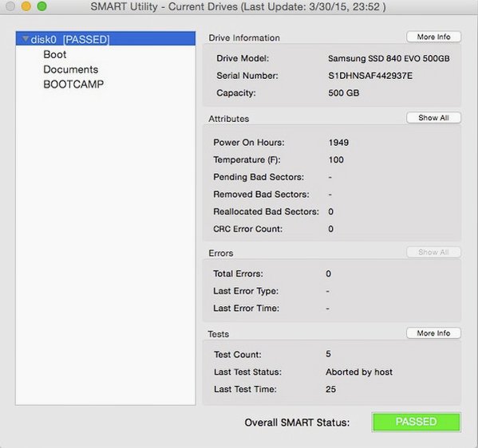Click the Tests section header
478x448 pixels.
[x=219, y=334]
